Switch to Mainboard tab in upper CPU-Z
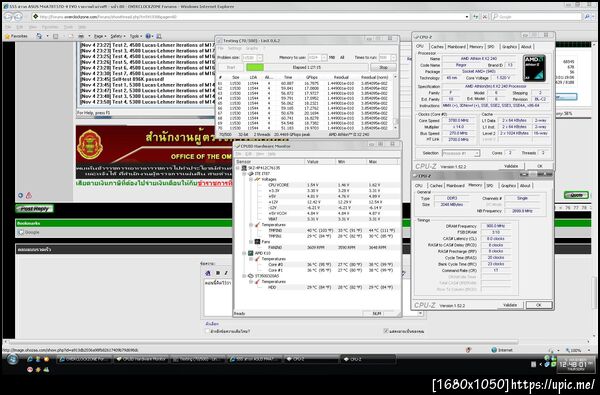This screenshot has height=395, width=600. tap(457, 47)
